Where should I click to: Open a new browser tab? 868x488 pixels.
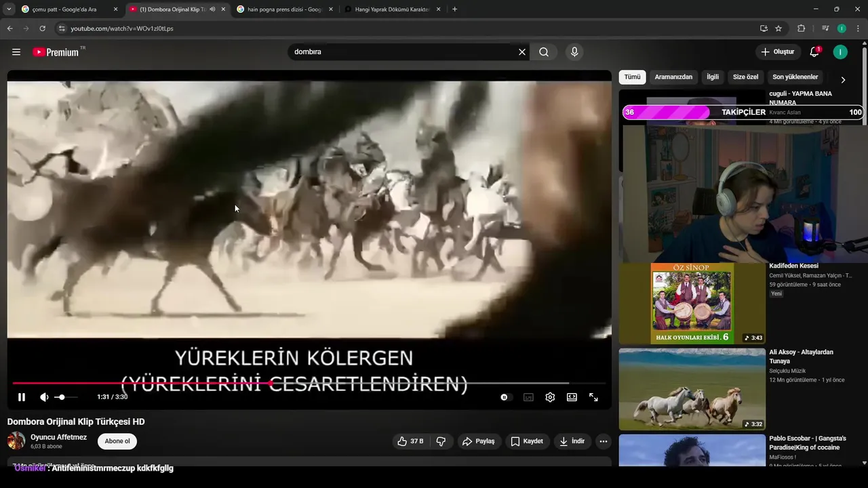pos(454,9)
